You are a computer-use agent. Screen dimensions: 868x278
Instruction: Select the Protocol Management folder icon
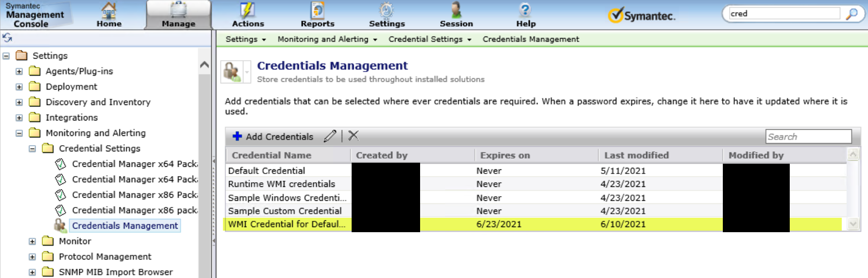48,256
